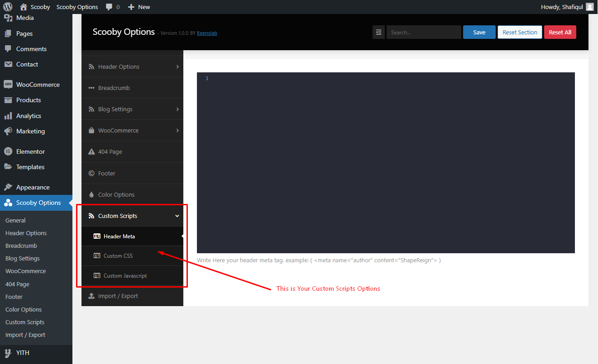The width and height of the screenshot is (598, 364).
Task: Click the options Search field
Action: pos(424,32)
